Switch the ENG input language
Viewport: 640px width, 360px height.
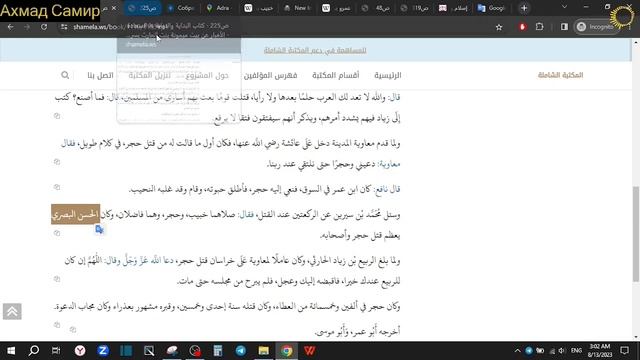point(576,351)
